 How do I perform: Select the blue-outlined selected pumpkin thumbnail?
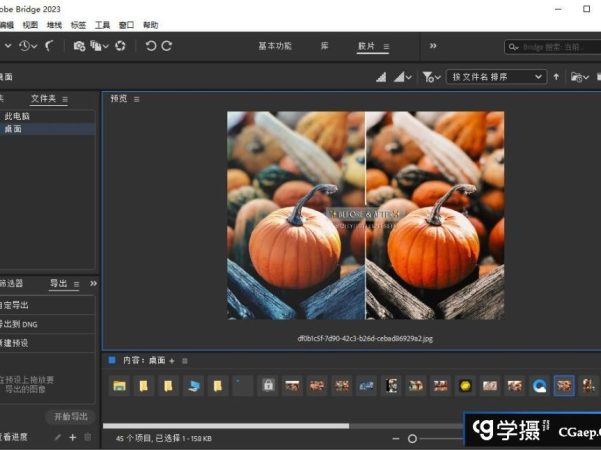[564, 386]
